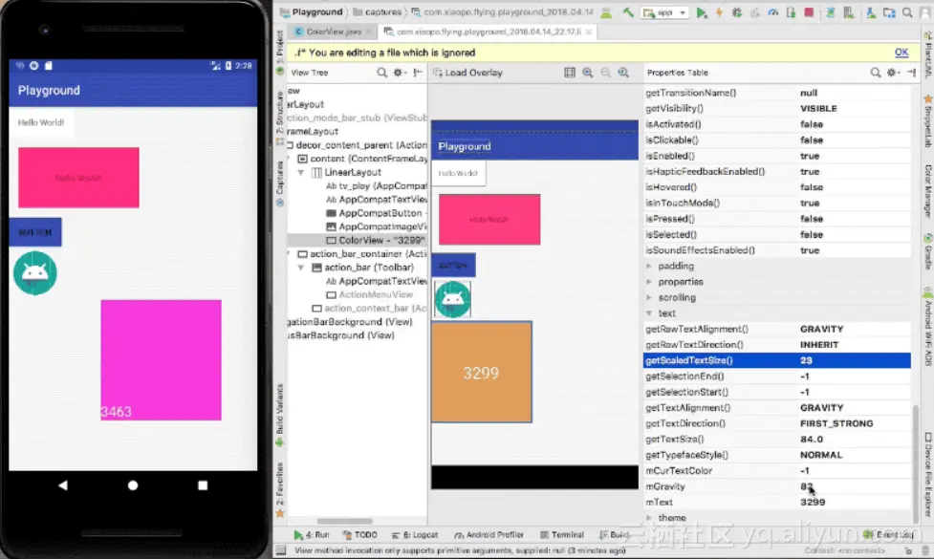The height and width of the screenshot is (560, 934).
Task: Collapse the content (ContentFrameLayout) node
Action: [x=290, y=159]
